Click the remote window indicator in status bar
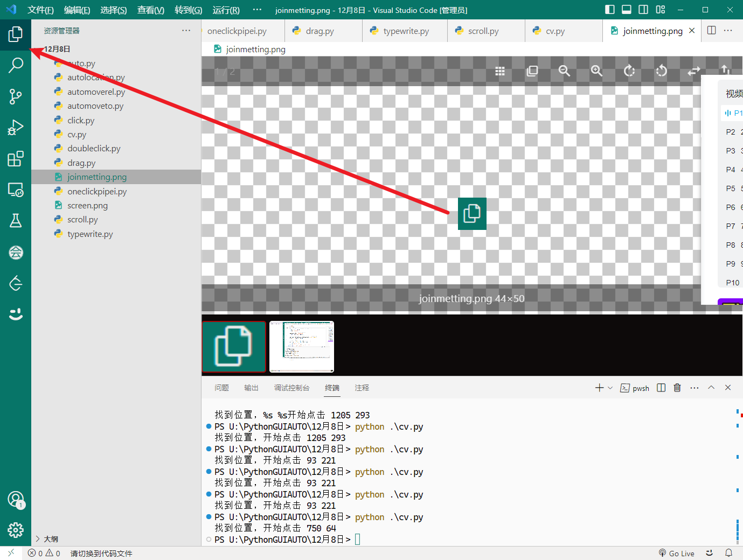 (x=11, y=553)
